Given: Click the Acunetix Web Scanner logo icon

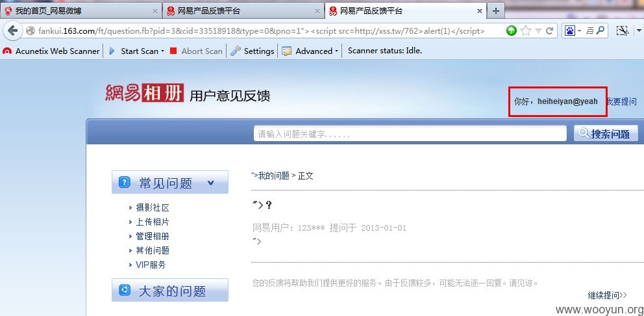Looking at the screenshot, I should (x=7, y=51).
